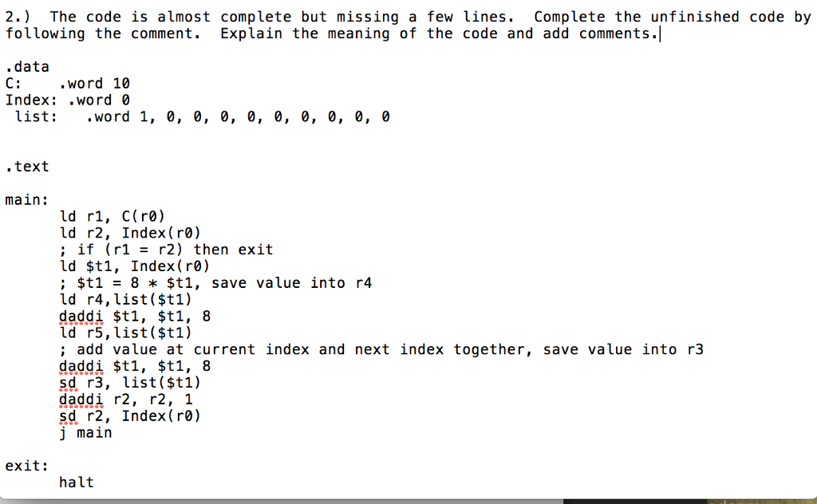Place cursor after 'add comments.' in heading
Viewport: 817px width, 504px height.
[x=659, y=33]
